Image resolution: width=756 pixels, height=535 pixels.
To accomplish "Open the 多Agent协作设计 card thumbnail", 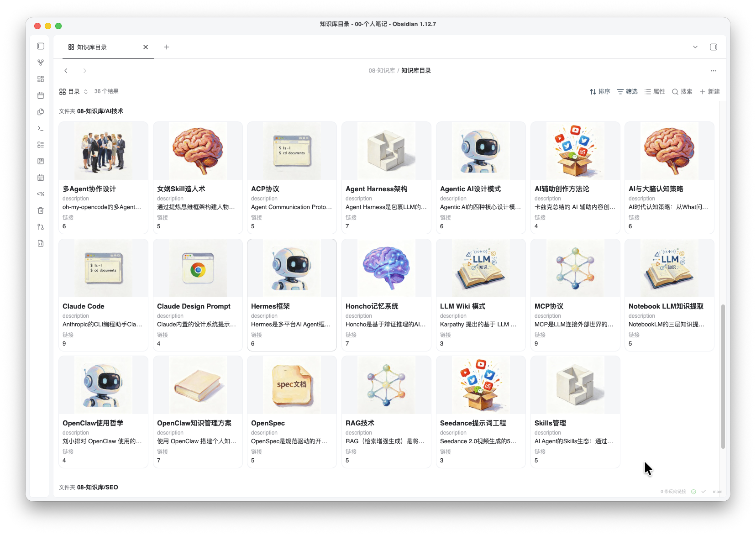I will (x=103, y=151).
